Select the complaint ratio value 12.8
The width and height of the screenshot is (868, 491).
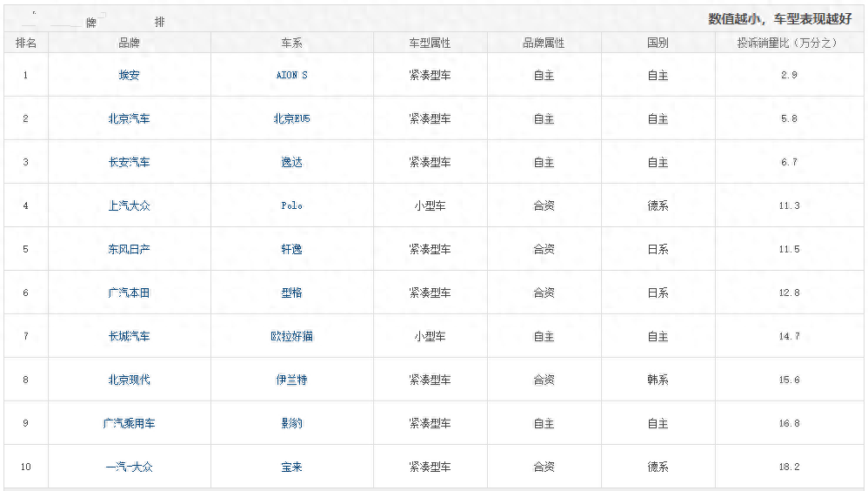(790, 293)
